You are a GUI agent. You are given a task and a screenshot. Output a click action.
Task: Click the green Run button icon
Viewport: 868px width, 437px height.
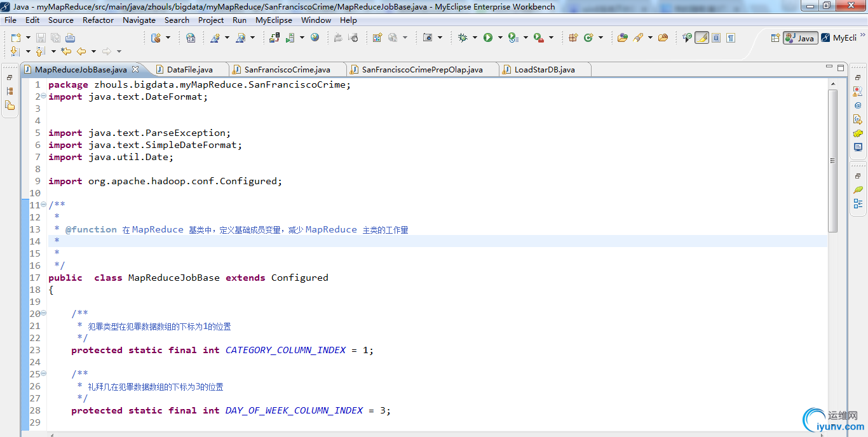488,38
